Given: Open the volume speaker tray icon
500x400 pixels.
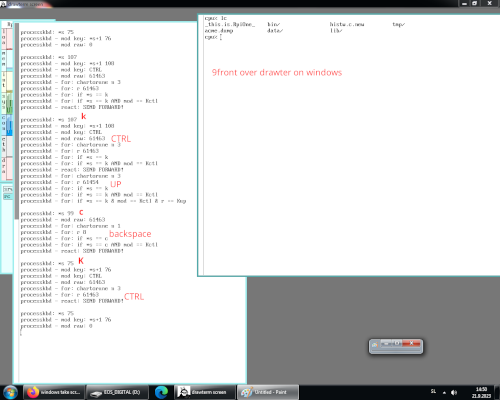Looking at the screenshot, I should click(x=454, y=392).
